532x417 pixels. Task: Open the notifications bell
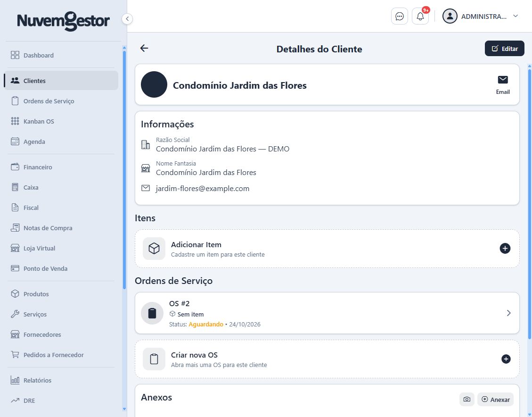[x=420, y=17]
